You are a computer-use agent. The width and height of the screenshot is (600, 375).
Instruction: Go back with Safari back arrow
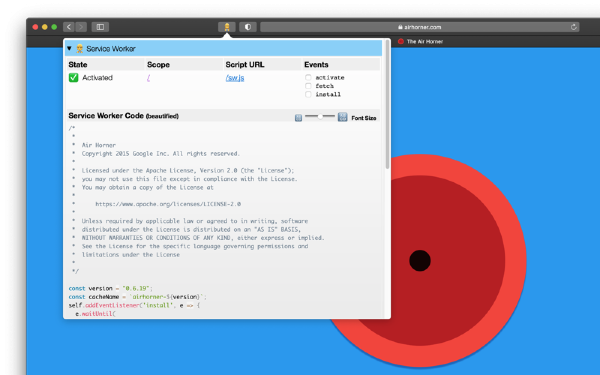(69, 27)
